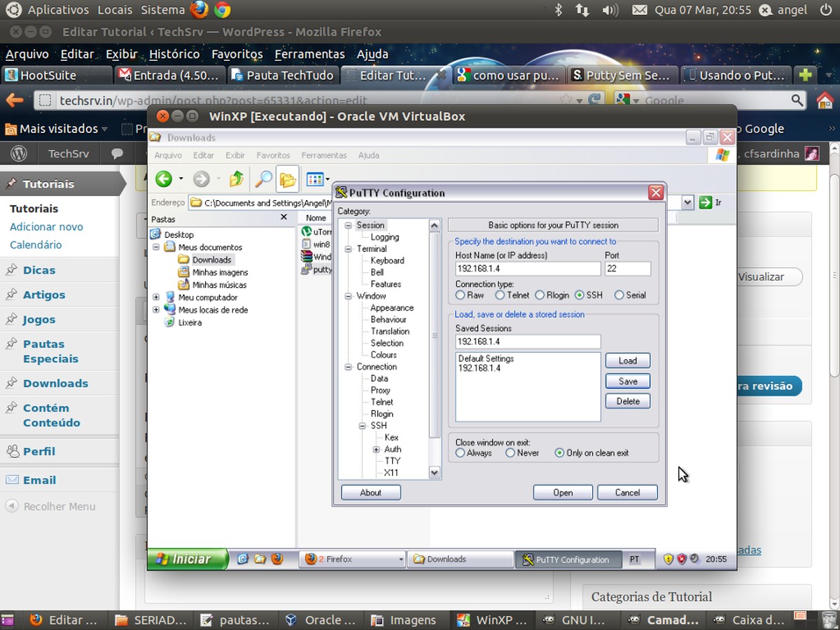Open the Favoritos menu in Firefox

[x=237, y=54]
